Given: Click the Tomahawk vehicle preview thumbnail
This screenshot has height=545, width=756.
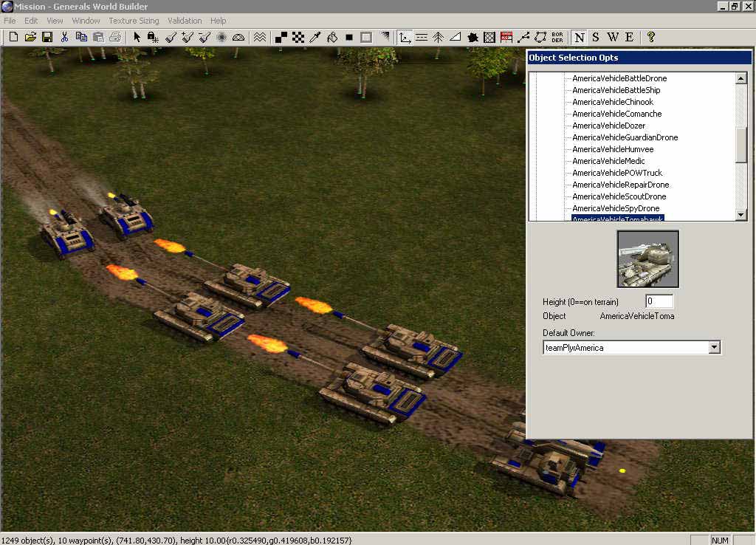Looking at the screenshot, I should (647, 259).
